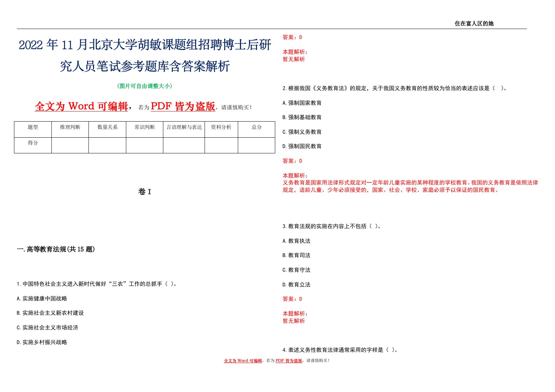Screen dimensions: 555x392
Task: Click the 答案：D under question 3
Action: (292, 299)
